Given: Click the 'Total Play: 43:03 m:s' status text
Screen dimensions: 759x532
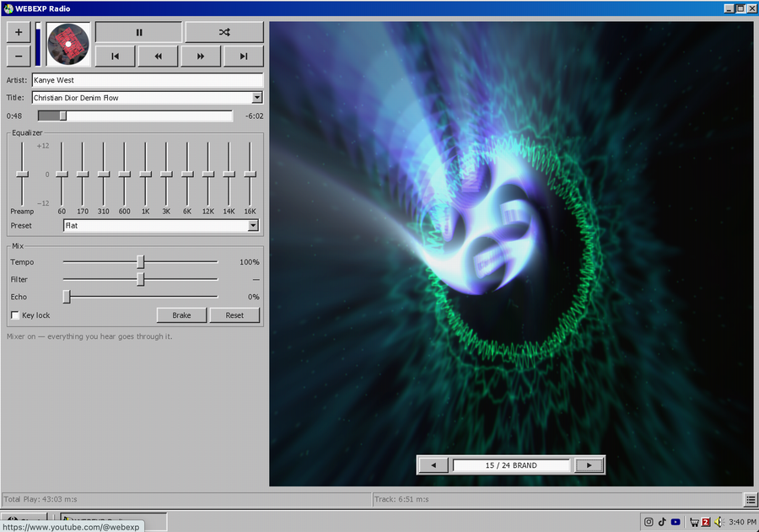Looking at the screenshot, I should coord(40,499).
